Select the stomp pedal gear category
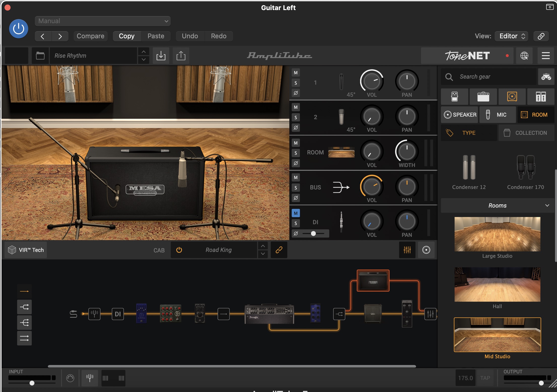The image size is (557, 392). coord(455,96)
